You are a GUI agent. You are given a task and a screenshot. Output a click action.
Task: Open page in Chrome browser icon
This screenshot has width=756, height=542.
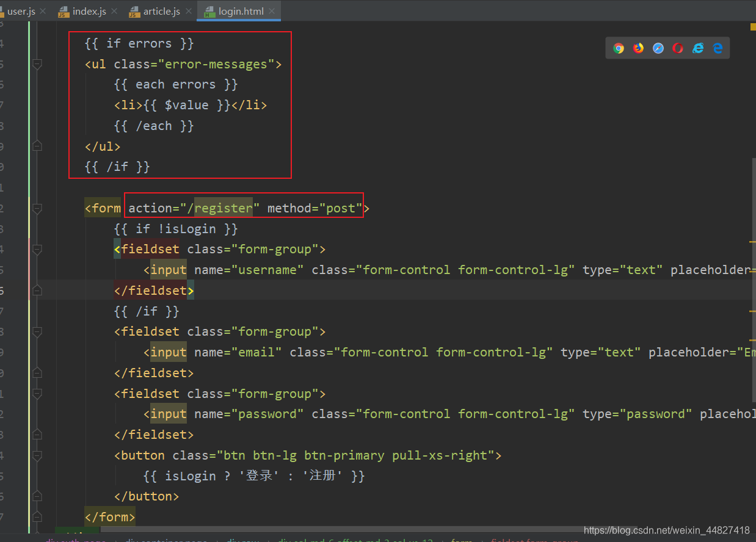click(619, 48)
